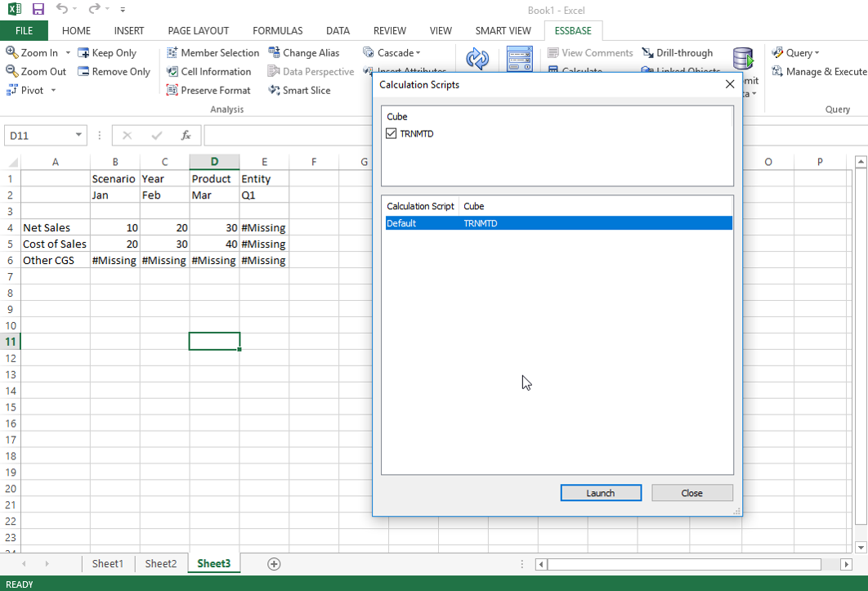Select the Sheet3 worksheet tab
The height and width of the screenshot is (591, 868).
pos(213,564)
